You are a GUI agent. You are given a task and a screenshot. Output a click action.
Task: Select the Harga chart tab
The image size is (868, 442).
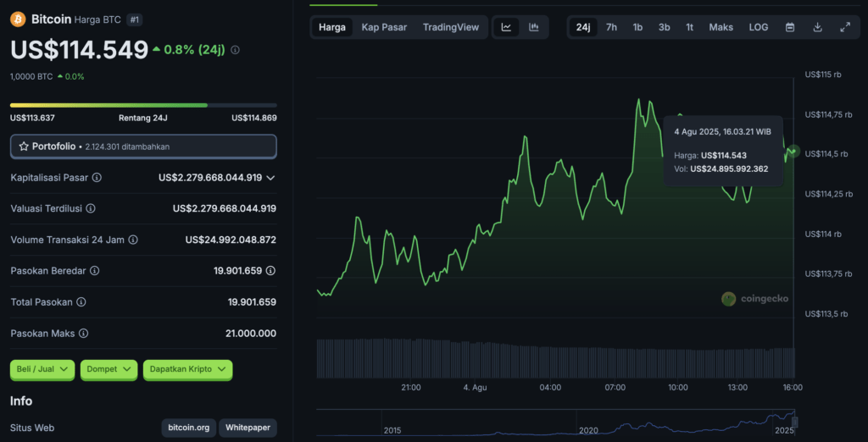[x=332, y=27]
